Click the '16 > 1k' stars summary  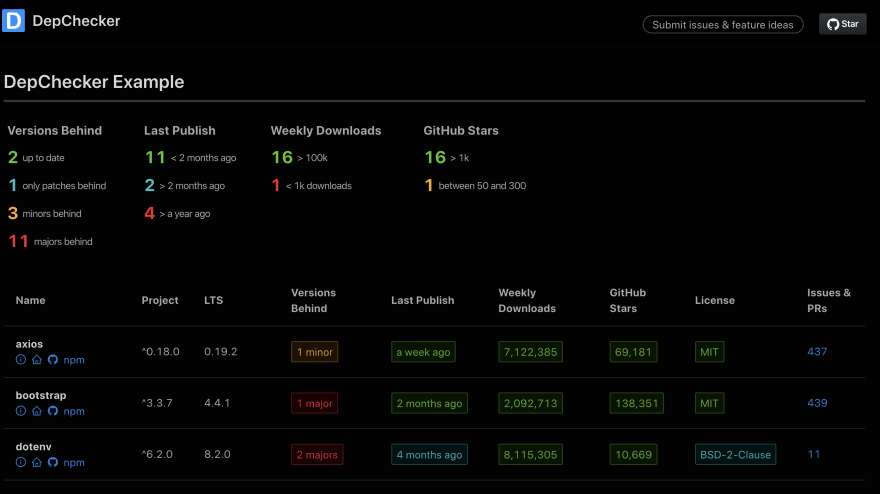click(x=447, y=158)
